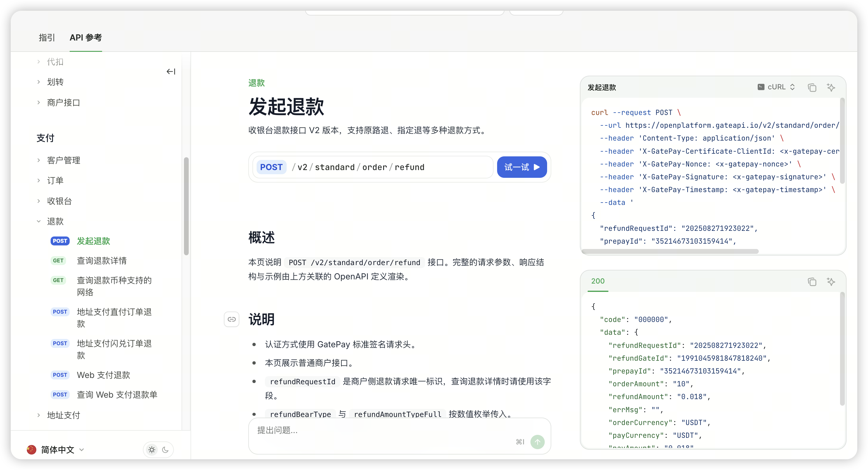Click the sidebar vertical scrollbar
868x470 pixels.
pyautogui.click(x=186, y=206)
